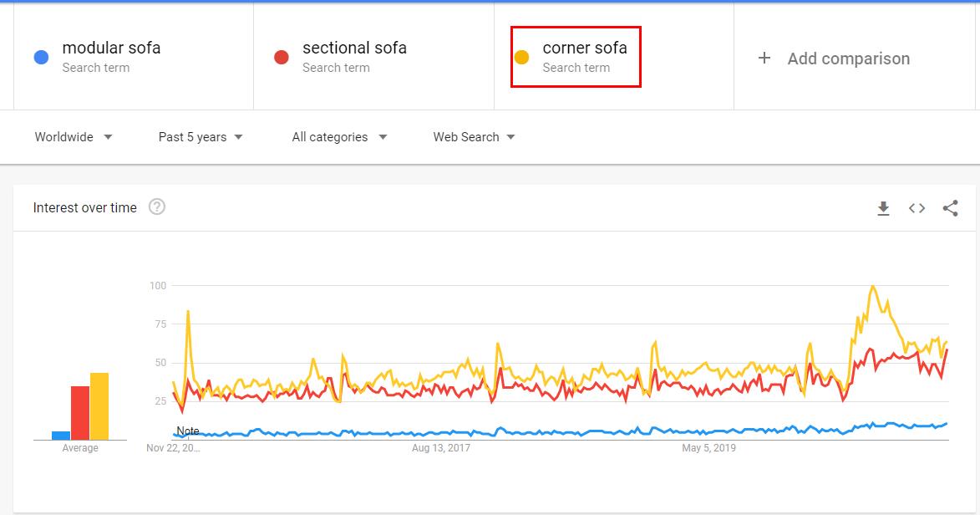This screenshot has height=515, width=980.
Task: Open the Interest over time help icon
Action: click(x=157, y=207)
